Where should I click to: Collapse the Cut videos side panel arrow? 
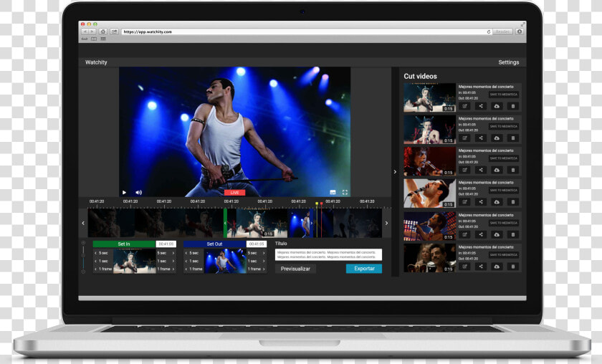tap(395, 172)
